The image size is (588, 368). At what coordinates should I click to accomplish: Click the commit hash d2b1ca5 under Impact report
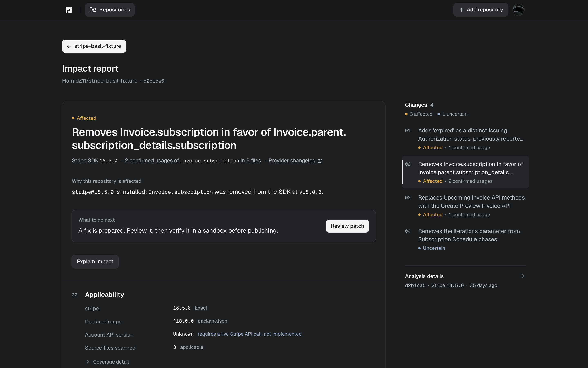[x=154, y=81]
